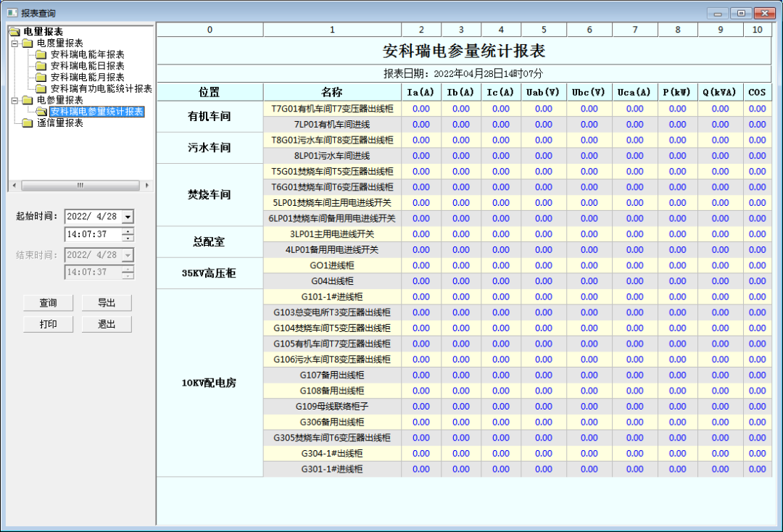Click folder icon of 电度量报表
783x532 pixels.
click(28, 43)
